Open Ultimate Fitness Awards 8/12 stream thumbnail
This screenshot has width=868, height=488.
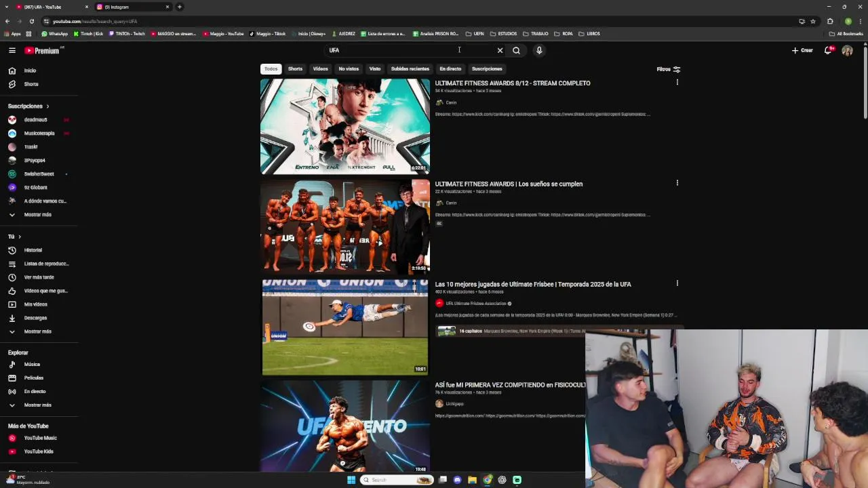click(x=345, y=126)
